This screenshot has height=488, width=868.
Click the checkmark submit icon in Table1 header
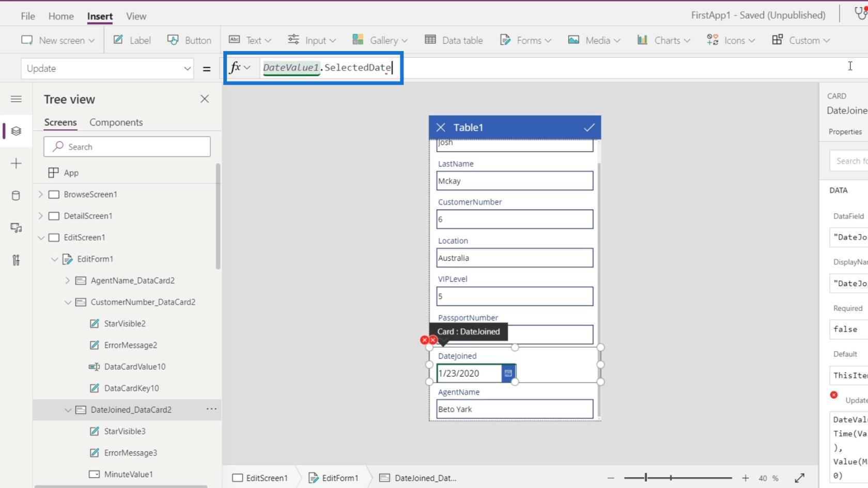click(589, 128)
